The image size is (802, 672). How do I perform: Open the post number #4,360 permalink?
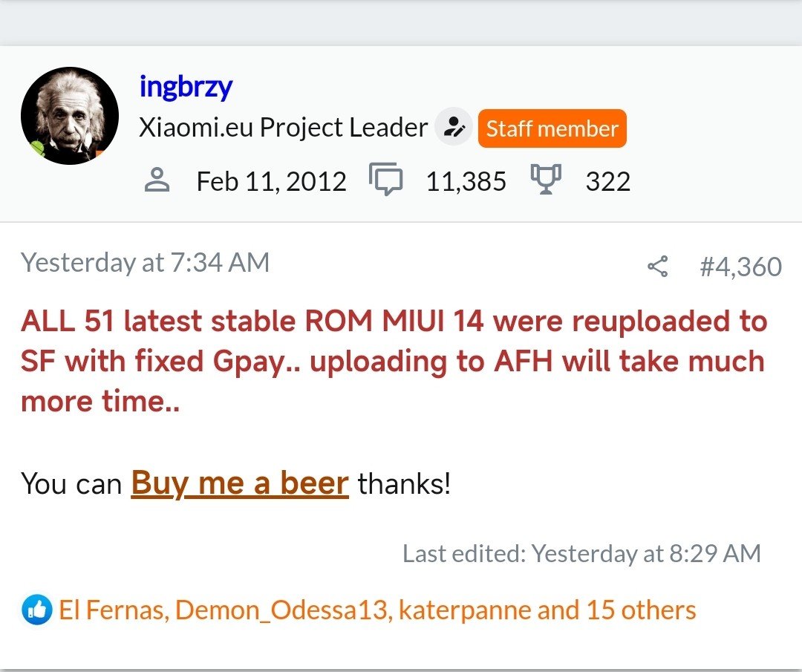pos(740,267)
